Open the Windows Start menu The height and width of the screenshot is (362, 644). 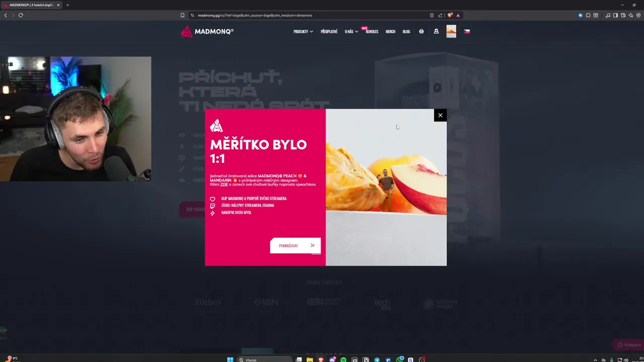click(x=230, y=359)
